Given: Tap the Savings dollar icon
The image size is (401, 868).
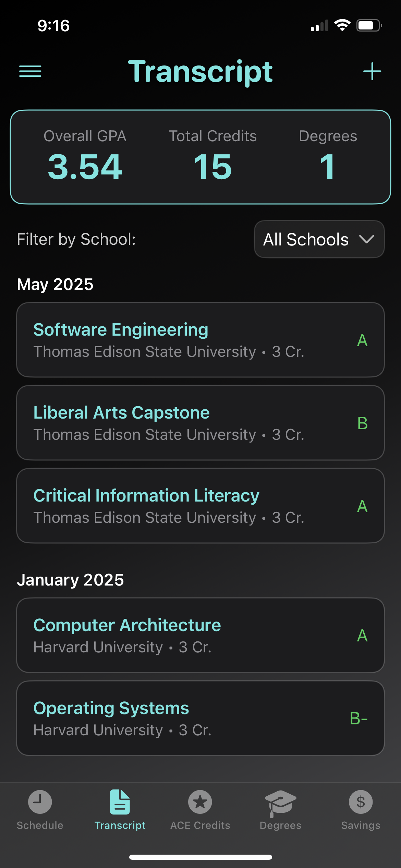Looking at the screenshot, I should coord(361,801).
